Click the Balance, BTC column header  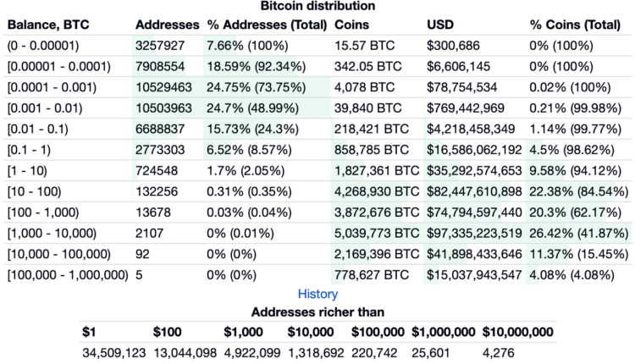coord(54,25)
